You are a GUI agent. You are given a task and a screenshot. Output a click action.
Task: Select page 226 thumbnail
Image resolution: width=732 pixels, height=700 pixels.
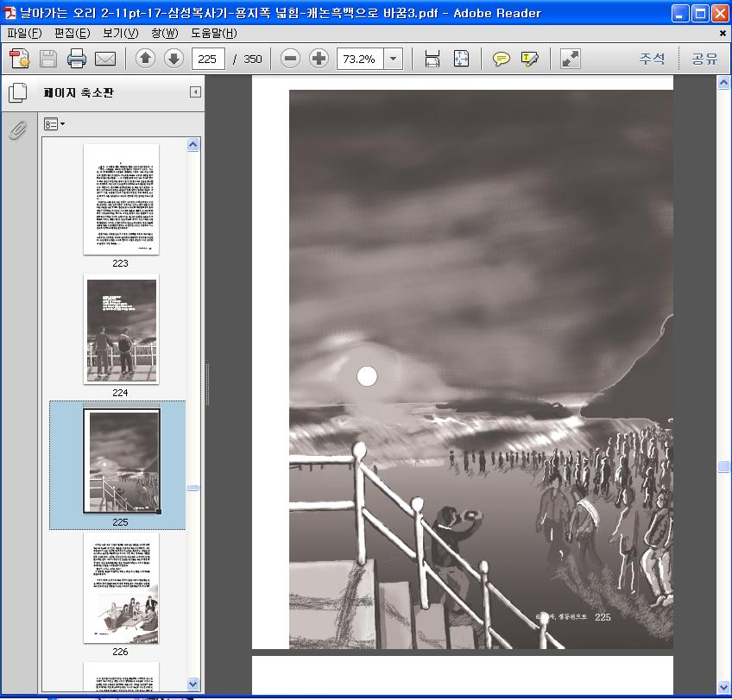(x=121, y=588)
